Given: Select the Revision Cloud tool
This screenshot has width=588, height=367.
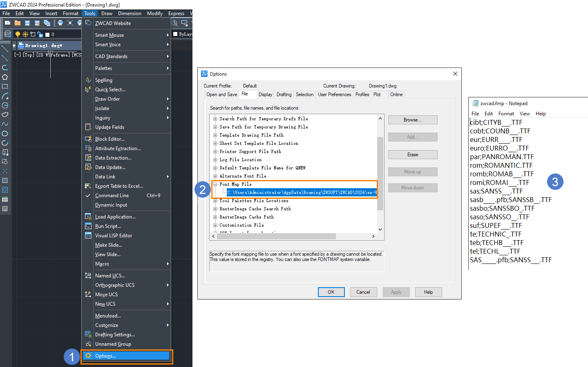Looking at the screenshot, I should pos(5,115).
